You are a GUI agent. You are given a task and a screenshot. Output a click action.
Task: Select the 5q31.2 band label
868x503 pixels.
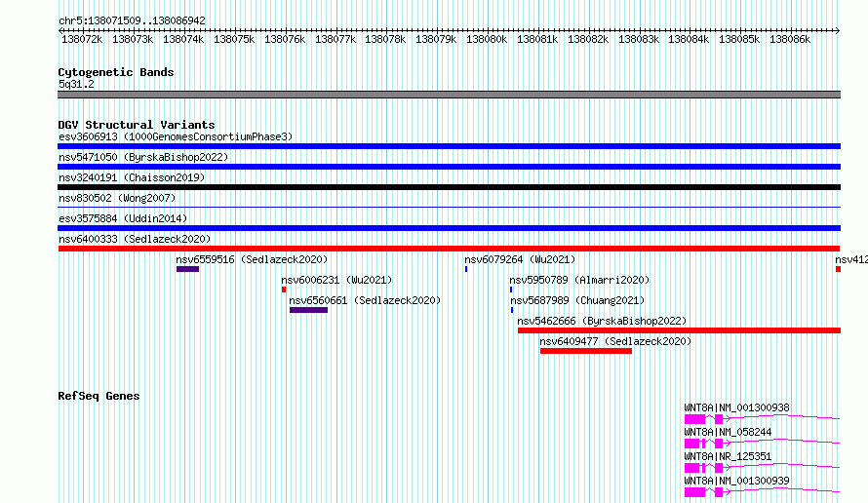(76, 84)
